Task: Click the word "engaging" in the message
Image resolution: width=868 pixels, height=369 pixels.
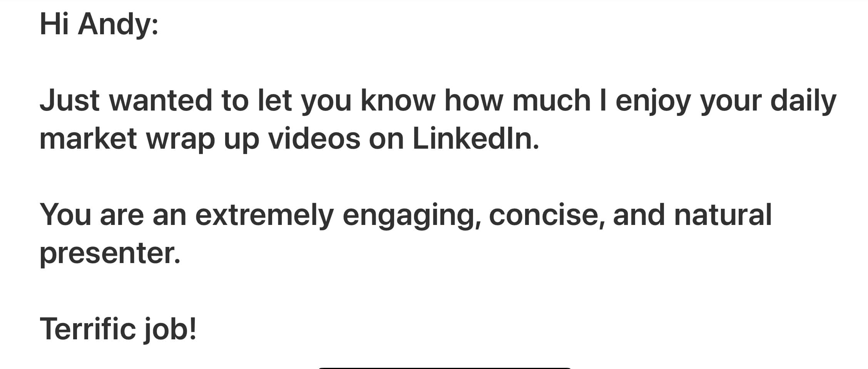Action: coord(411,215)
